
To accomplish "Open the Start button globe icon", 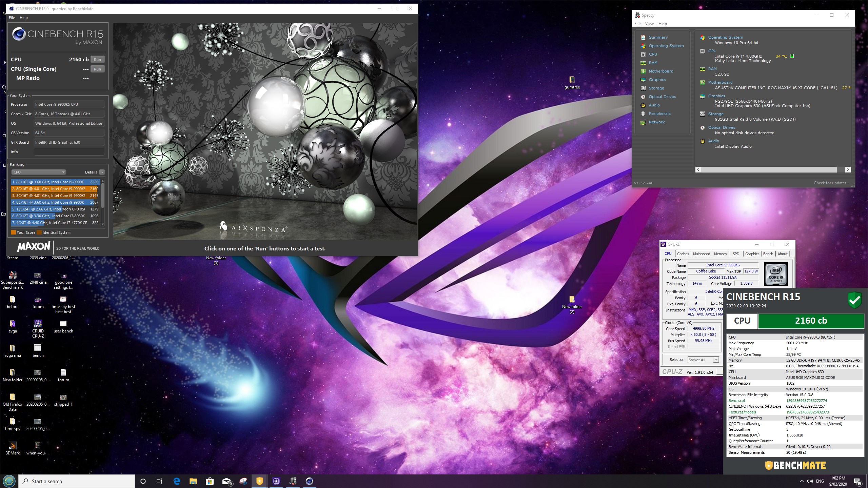I will coord(9,481).
